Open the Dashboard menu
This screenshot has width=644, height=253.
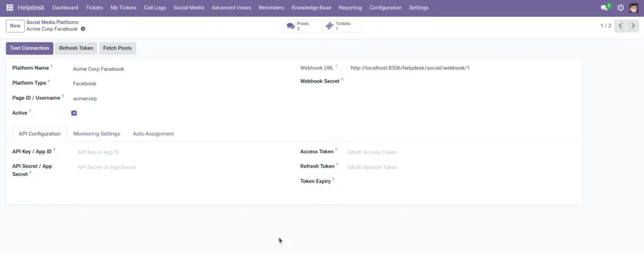[65, 8]
